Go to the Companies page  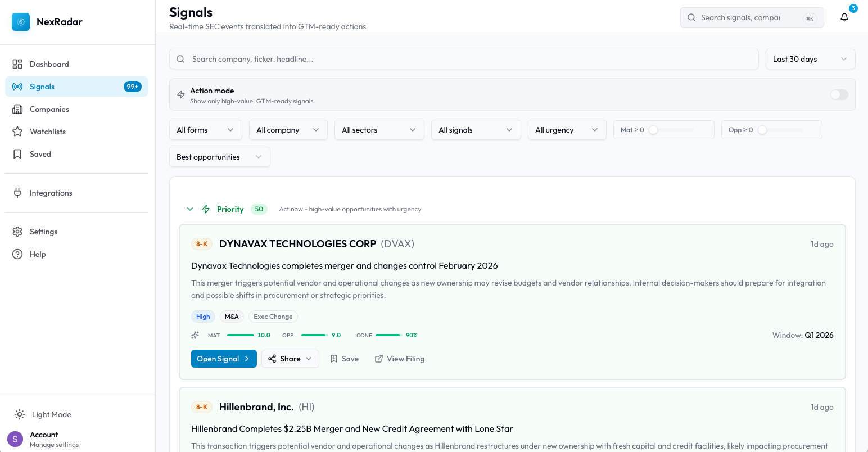tap(49, 109)
